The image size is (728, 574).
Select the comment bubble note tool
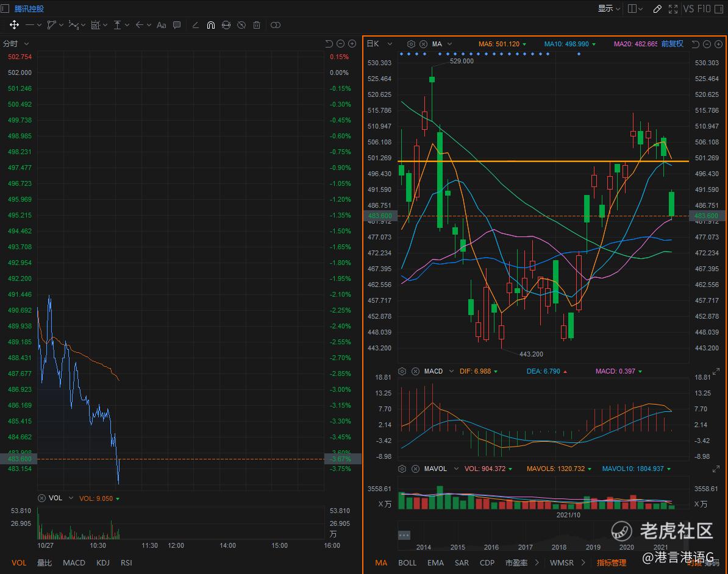pos(177,25)
